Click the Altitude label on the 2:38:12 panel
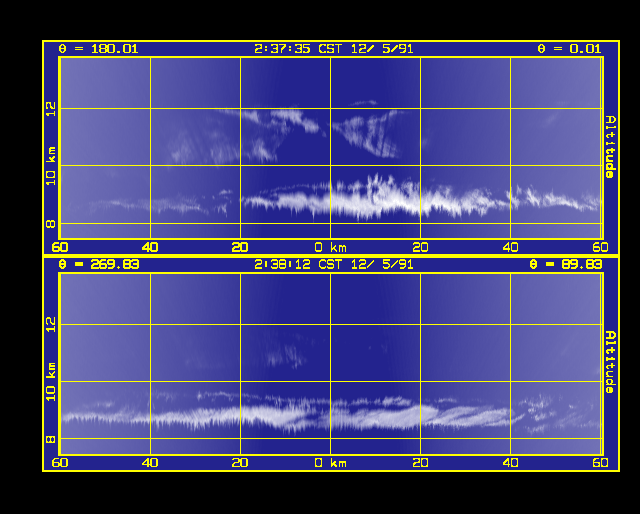The image size is (640, 514). [x=610, y=362]
